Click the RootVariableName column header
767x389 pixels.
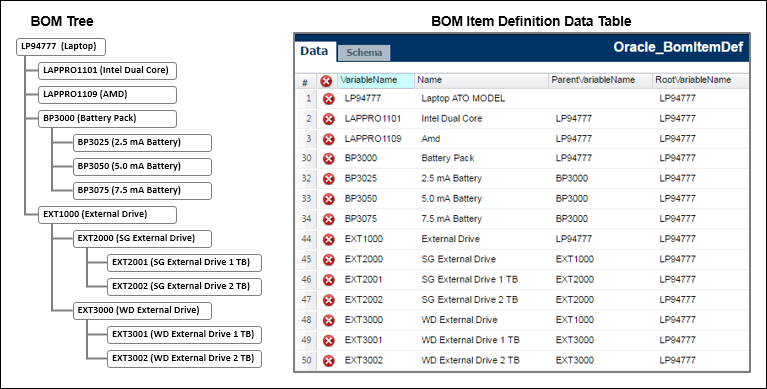pyautogui.click(x=700, y=80)
